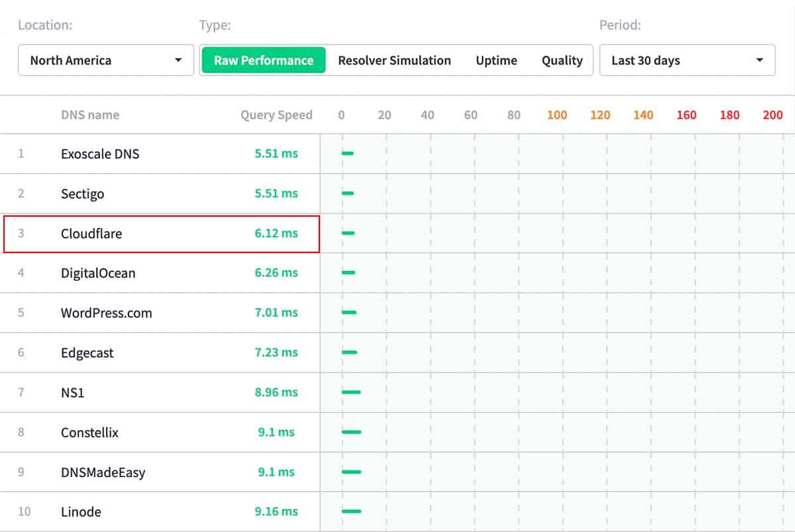Switch to the Uptime tab

coord(496,60)
